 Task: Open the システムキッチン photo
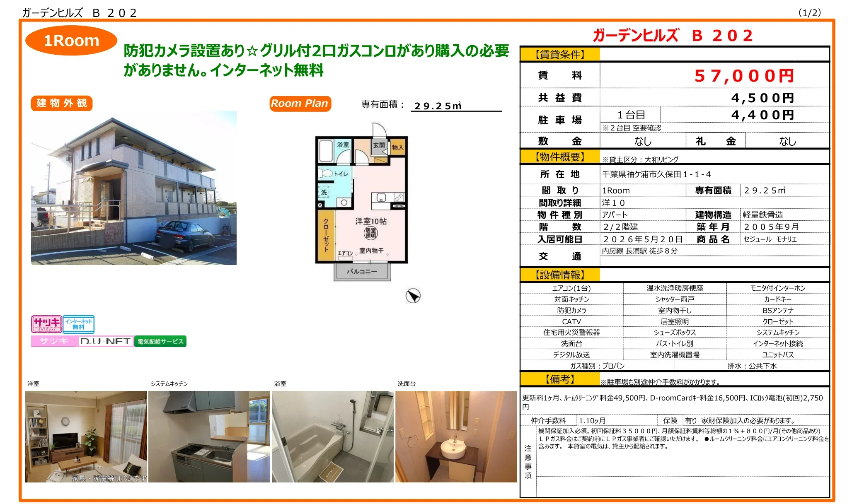[x=209, y=436]
